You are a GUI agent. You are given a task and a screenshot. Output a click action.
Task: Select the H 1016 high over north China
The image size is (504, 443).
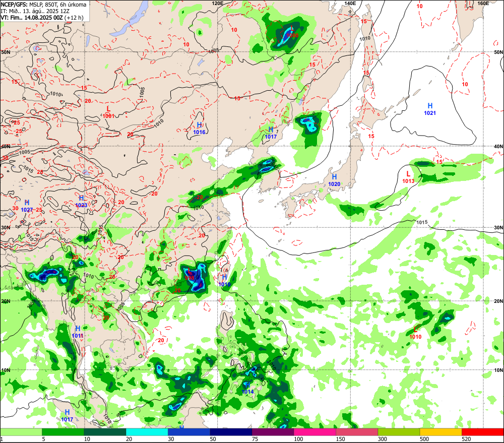click(x=199, y=129)
